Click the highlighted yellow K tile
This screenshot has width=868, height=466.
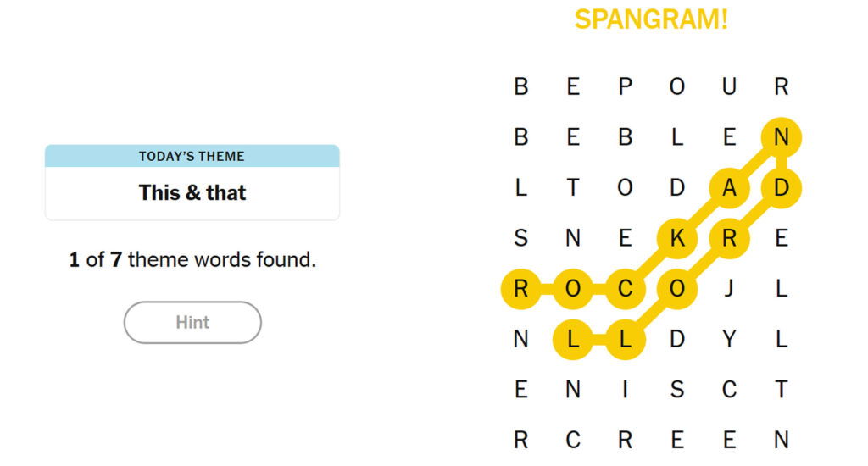point(676,239)
